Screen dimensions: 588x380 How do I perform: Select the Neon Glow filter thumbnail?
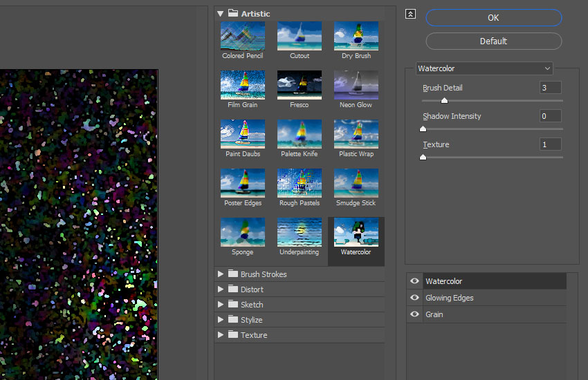tap(356, 85)
